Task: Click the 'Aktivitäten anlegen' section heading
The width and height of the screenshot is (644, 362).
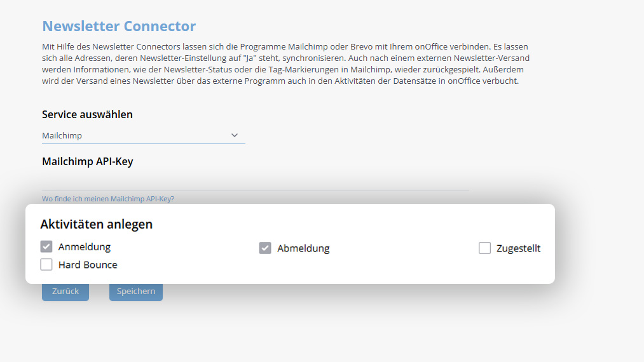Action: click(x=96, y=224)
